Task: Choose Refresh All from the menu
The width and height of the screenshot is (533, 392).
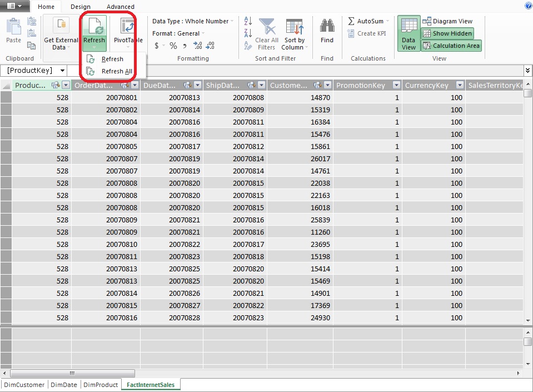Action: 116,71
